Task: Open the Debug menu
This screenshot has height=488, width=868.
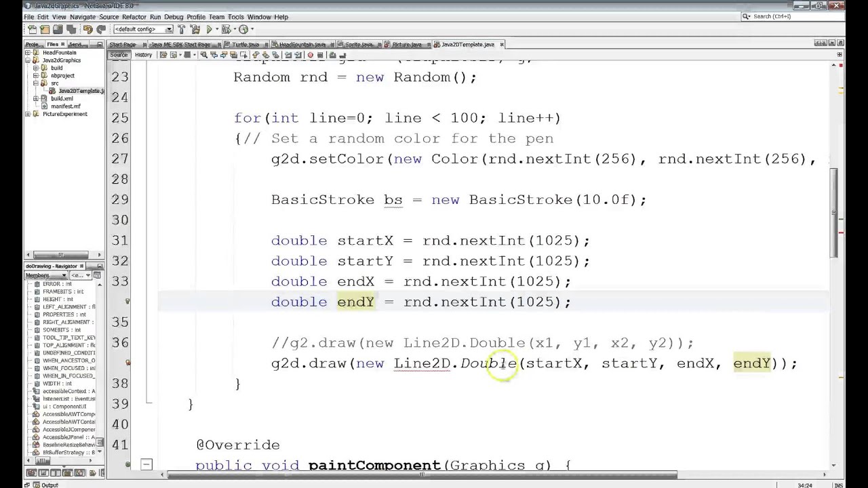Action: [x=174, y=17]
